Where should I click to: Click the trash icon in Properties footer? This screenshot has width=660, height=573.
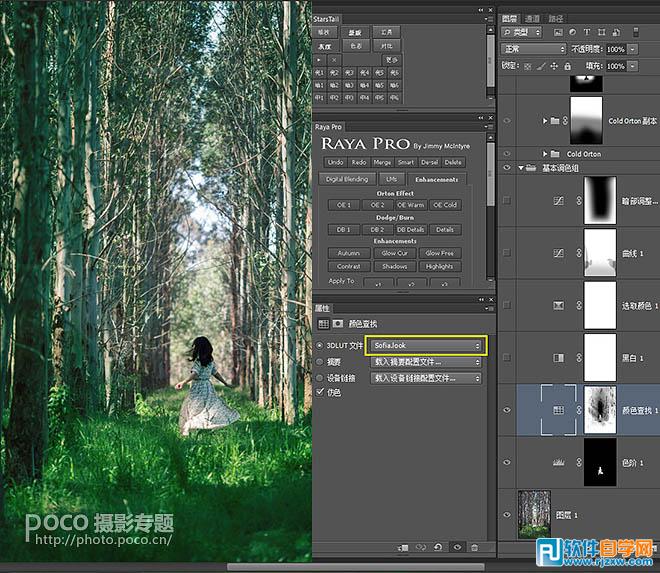(474, 547)
